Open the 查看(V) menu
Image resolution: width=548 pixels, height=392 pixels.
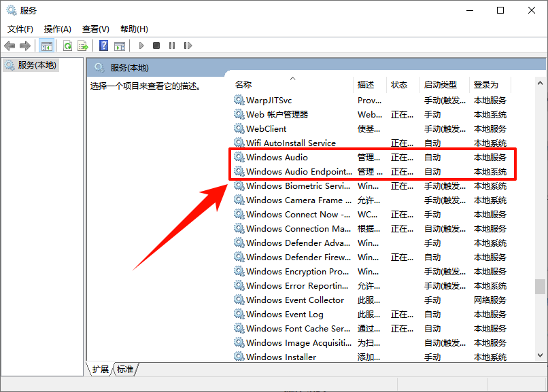click(x=95, y=29)
